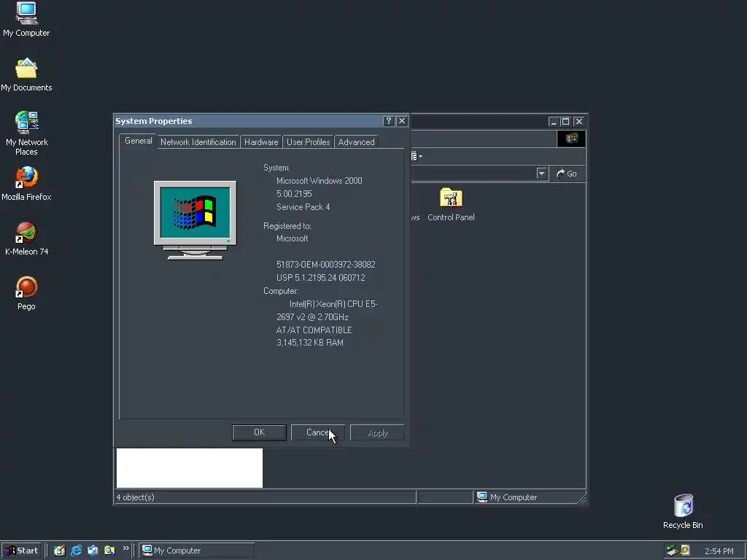Open the Start menu
This screenshot has width=747, height=560.
[21, 551]
